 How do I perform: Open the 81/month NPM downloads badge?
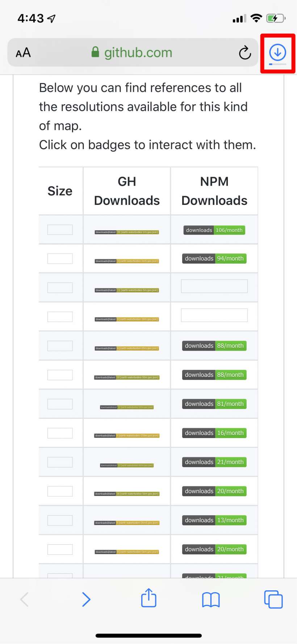coord(214,404)
